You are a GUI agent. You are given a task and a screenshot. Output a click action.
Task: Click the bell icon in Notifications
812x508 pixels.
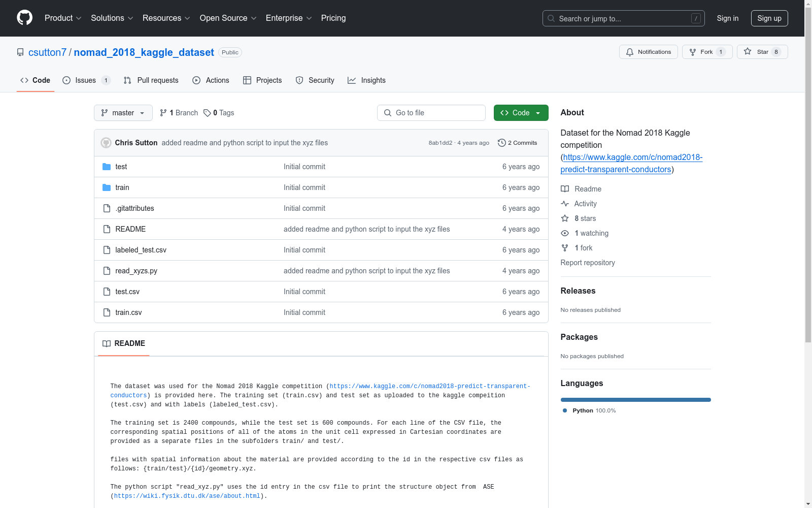point(630,52)
